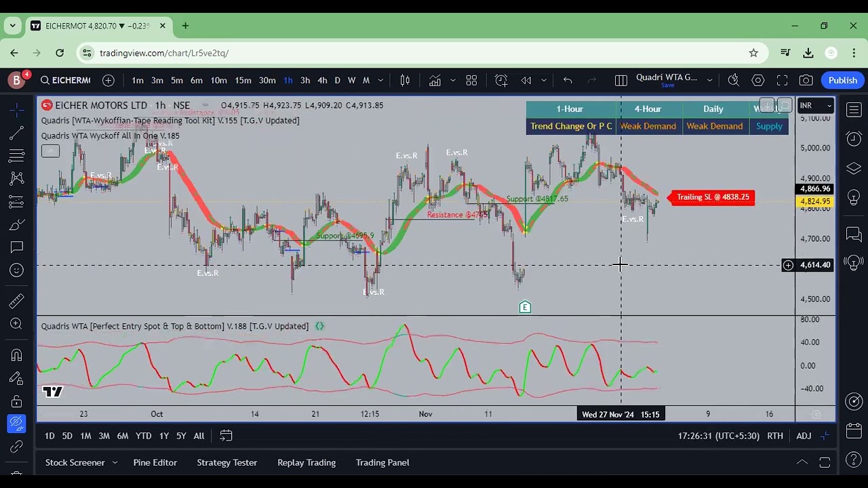Image resolution: width=868 pixels, height=488 pixels.
Task: Expand the Stock Screener chevron
Action: coord(115,462)
